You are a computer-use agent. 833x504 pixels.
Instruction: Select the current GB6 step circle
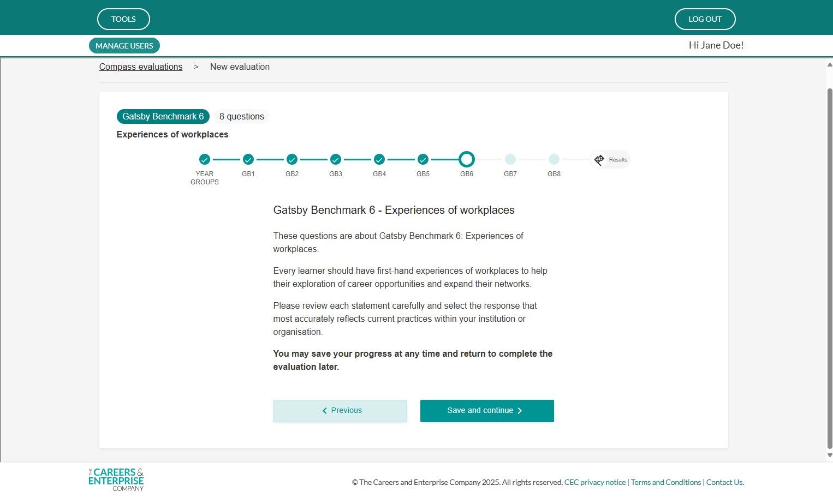[x=467, y=159]
